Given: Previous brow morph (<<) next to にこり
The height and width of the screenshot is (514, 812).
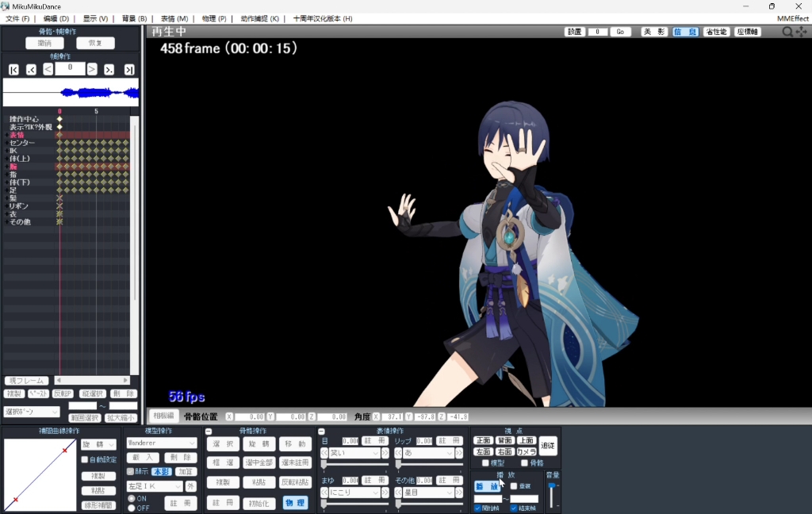Looking at the screenshot, I should coord(324,493).
